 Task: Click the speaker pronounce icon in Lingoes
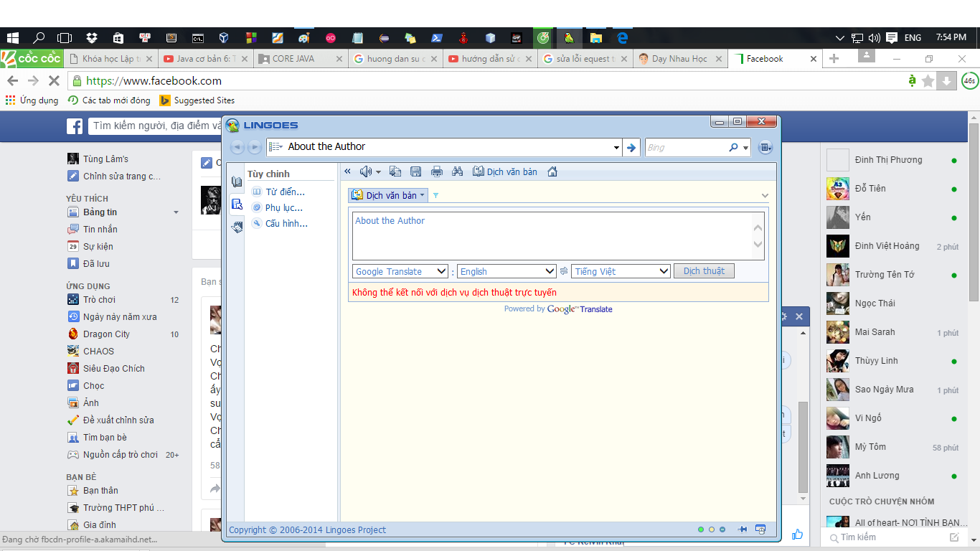[366, 171]
